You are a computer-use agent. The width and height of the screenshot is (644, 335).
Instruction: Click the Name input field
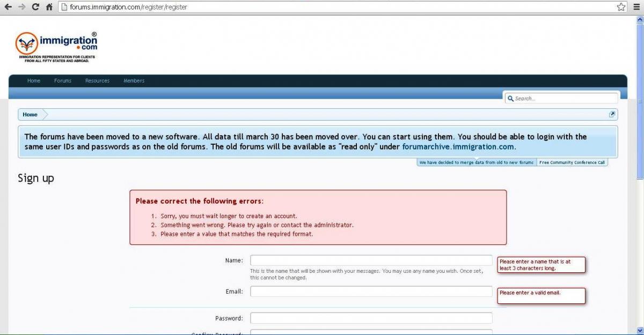click(371, 260)
